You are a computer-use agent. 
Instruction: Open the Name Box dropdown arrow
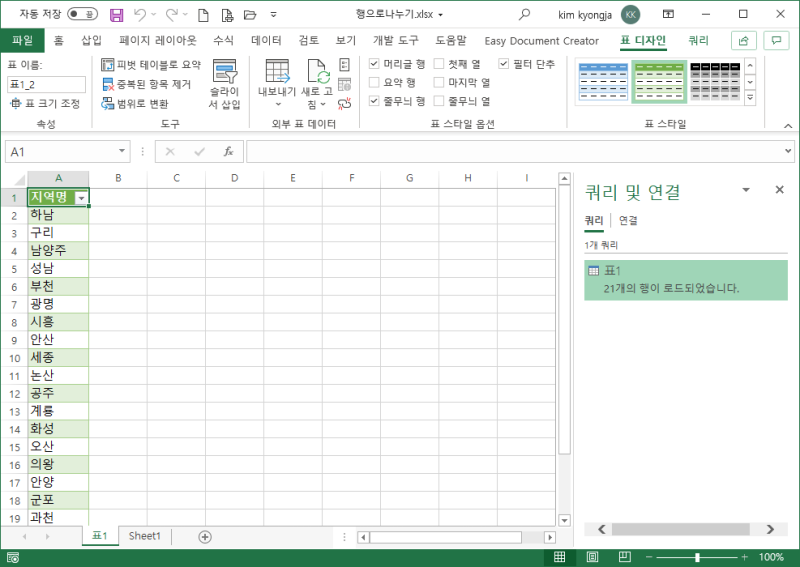[122, 151]
